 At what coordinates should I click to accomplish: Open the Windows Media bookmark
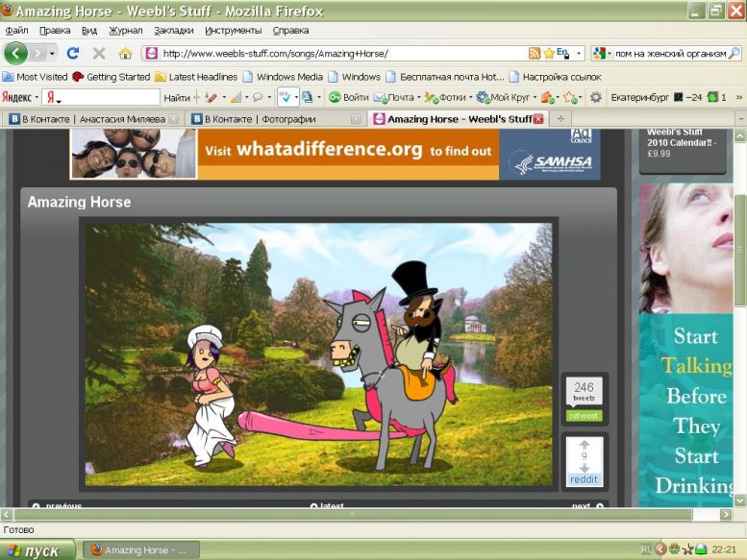(x=283, y=77)
